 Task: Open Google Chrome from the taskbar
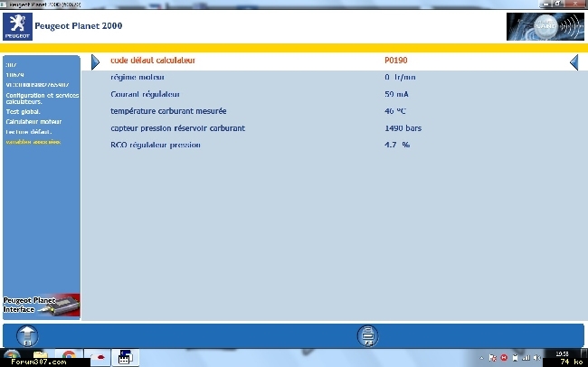click(x=69, y=356)
